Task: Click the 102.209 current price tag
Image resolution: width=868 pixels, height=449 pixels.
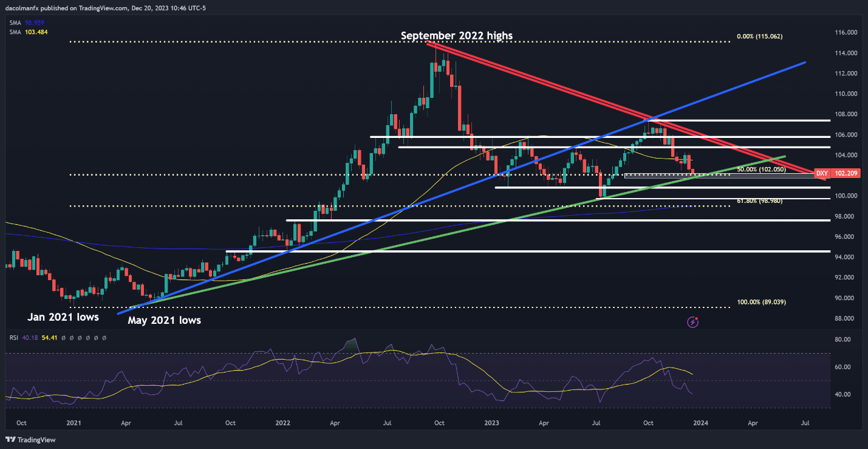Action: [x=844, y=174]
